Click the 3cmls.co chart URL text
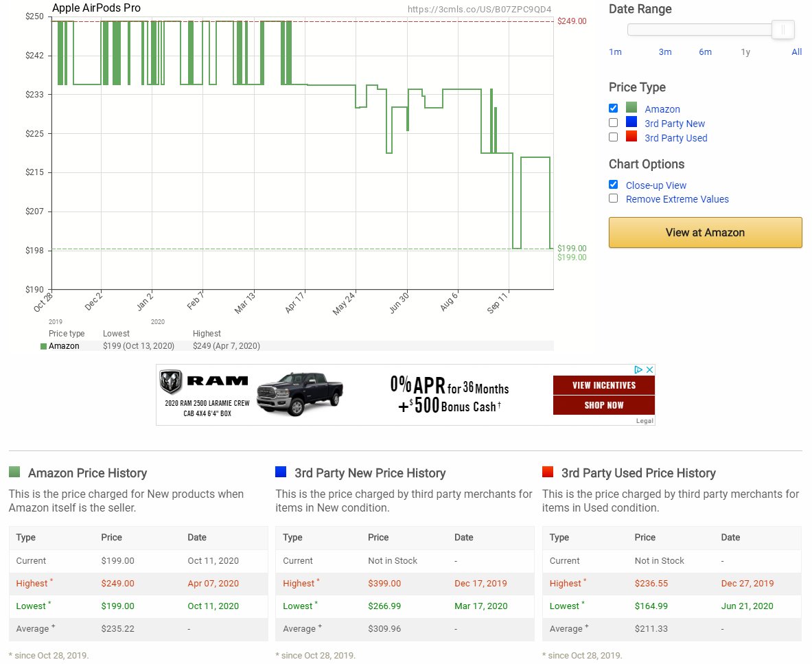 point(479,10)
